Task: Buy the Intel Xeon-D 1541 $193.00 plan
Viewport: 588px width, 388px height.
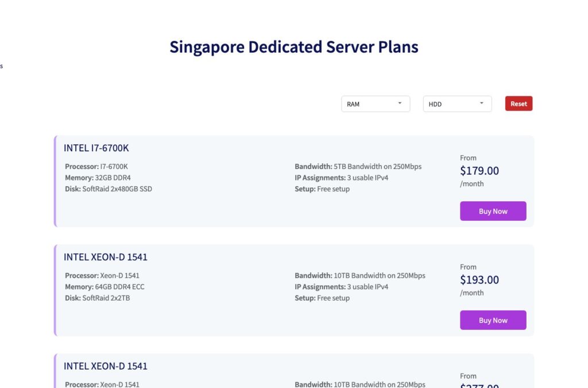Action: (493, 320)
